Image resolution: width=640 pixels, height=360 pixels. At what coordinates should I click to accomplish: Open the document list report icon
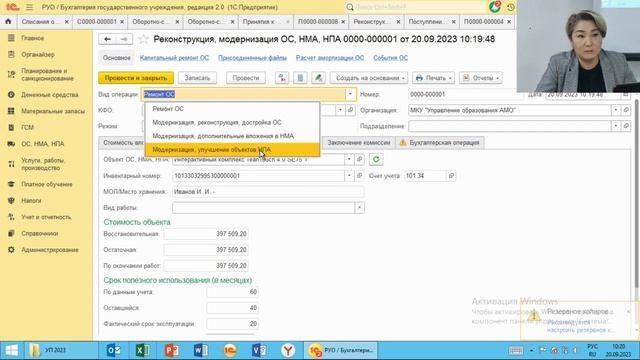tap(300, 78)
